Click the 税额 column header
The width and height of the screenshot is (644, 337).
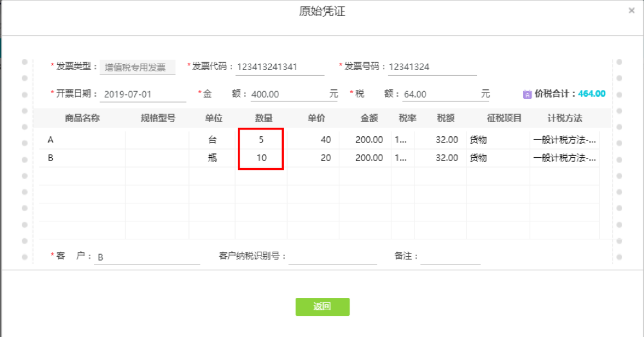point(445,119)
